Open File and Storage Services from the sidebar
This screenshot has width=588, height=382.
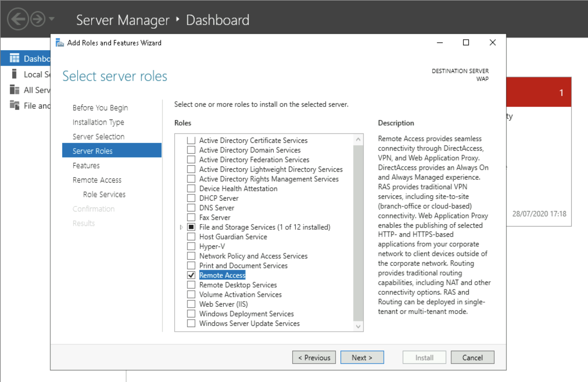pyautogui.click(x=14, y=105)
